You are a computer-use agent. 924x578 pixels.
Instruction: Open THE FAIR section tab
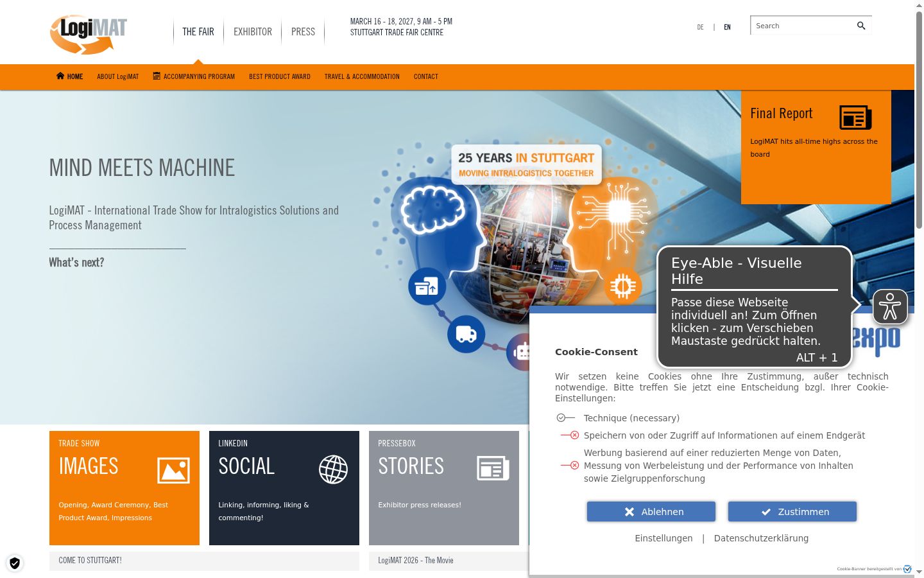198,31
